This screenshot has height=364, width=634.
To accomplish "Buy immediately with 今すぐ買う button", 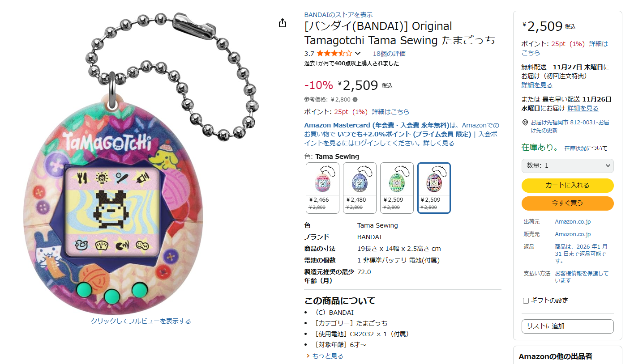I will pos(568,203).
